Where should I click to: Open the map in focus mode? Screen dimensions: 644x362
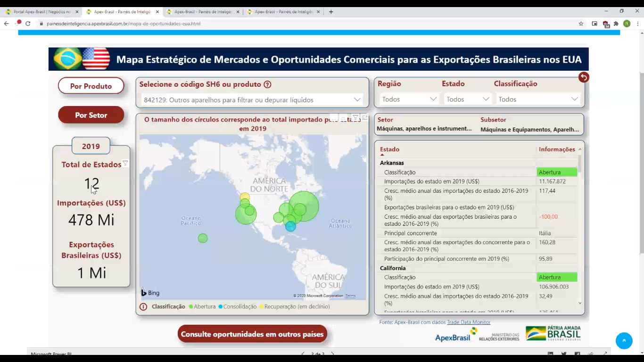point(365,117)
